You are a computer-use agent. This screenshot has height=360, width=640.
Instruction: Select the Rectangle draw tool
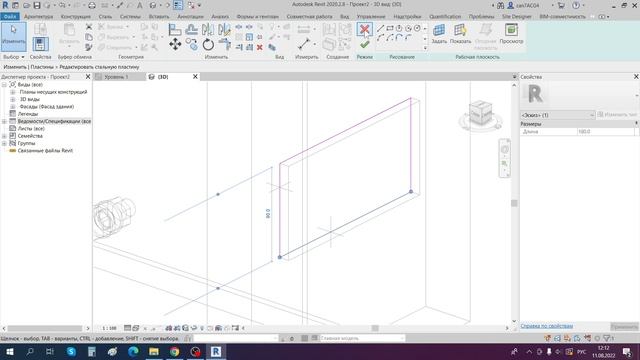pyautogui.click(x=390, y=28)
